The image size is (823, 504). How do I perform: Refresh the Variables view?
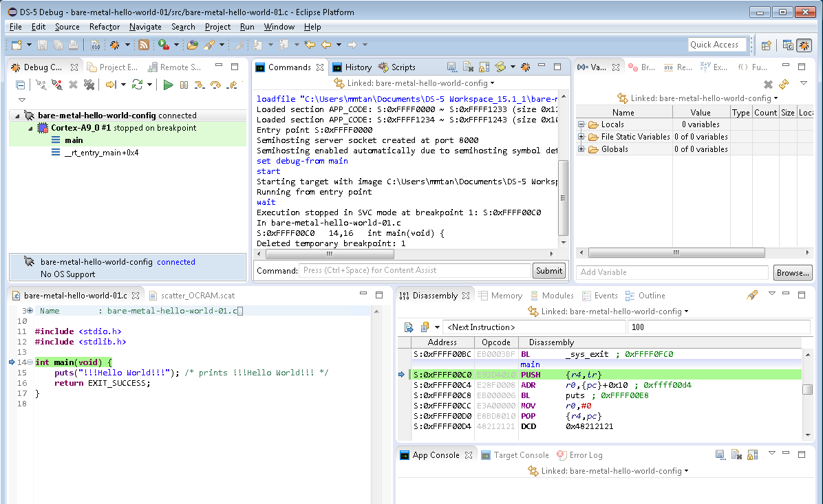784,85
